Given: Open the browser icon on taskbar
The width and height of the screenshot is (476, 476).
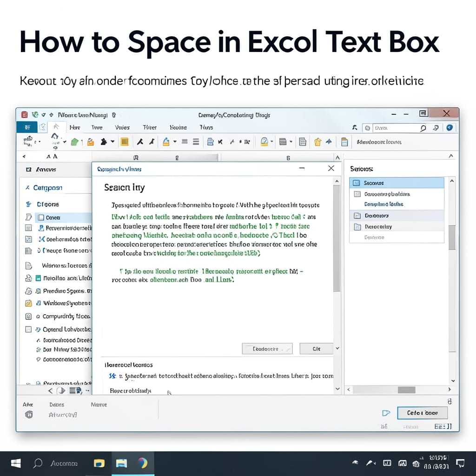Looking at the screenshot, I should 142,463.
